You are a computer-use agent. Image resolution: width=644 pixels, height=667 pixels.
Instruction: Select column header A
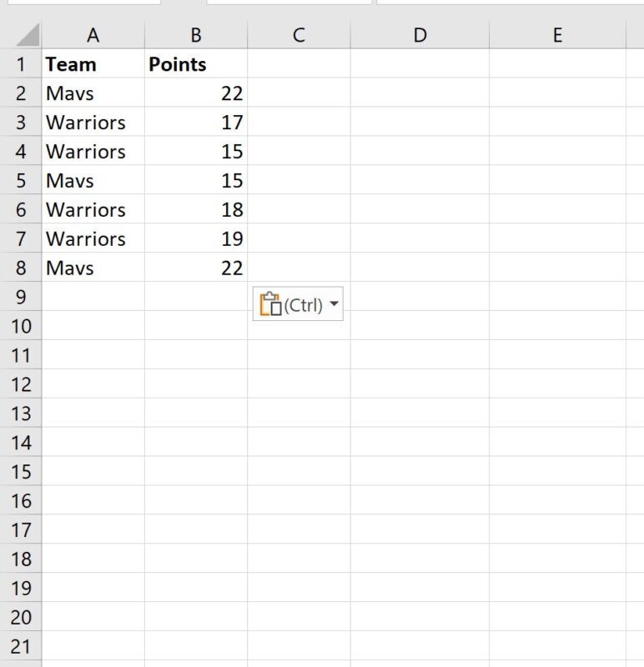pyautogui.click(x=93, y=35)
